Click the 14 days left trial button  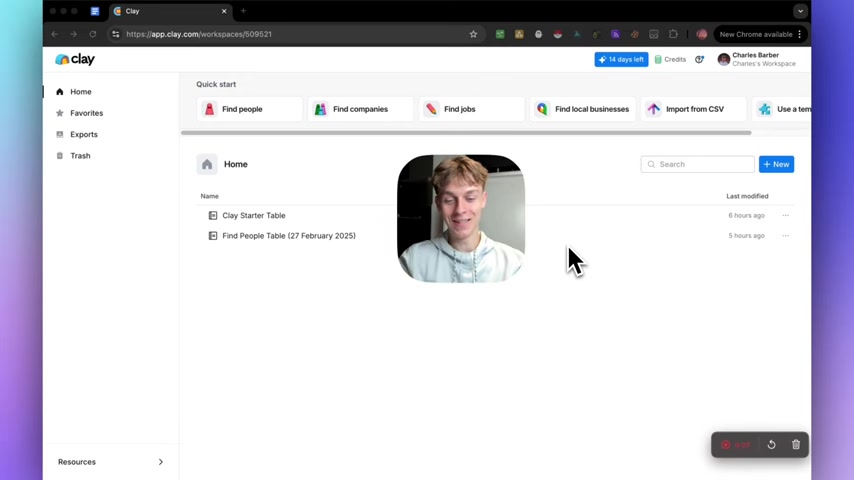621,59
